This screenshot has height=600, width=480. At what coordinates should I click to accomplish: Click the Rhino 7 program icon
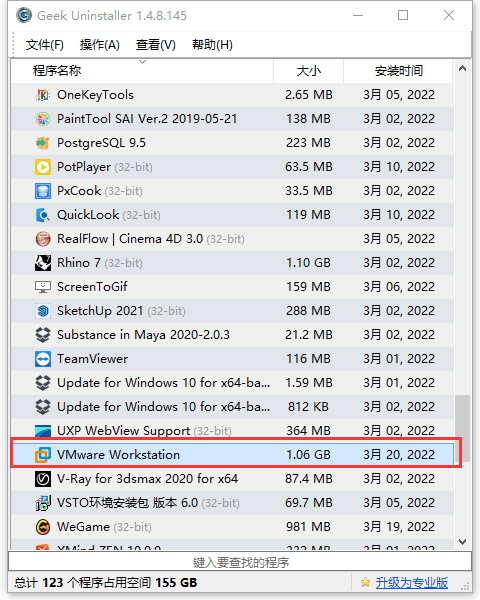tap(43, 263)
